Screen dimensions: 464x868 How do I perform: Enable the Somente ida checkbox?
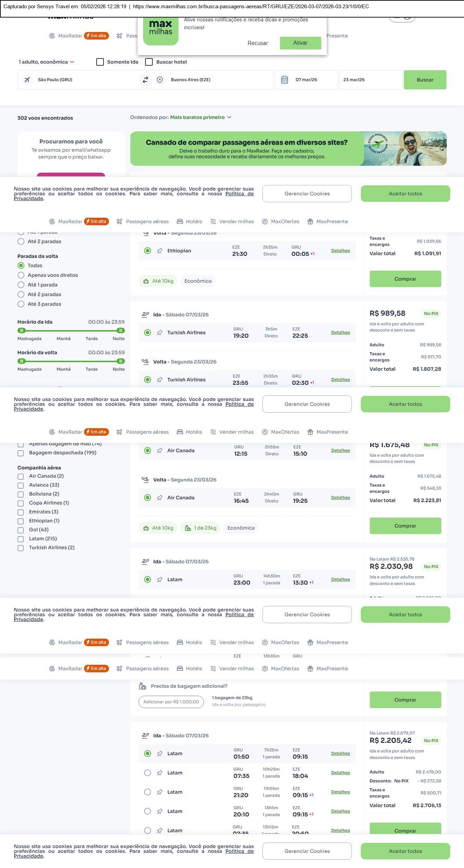(x=100, y=62)
